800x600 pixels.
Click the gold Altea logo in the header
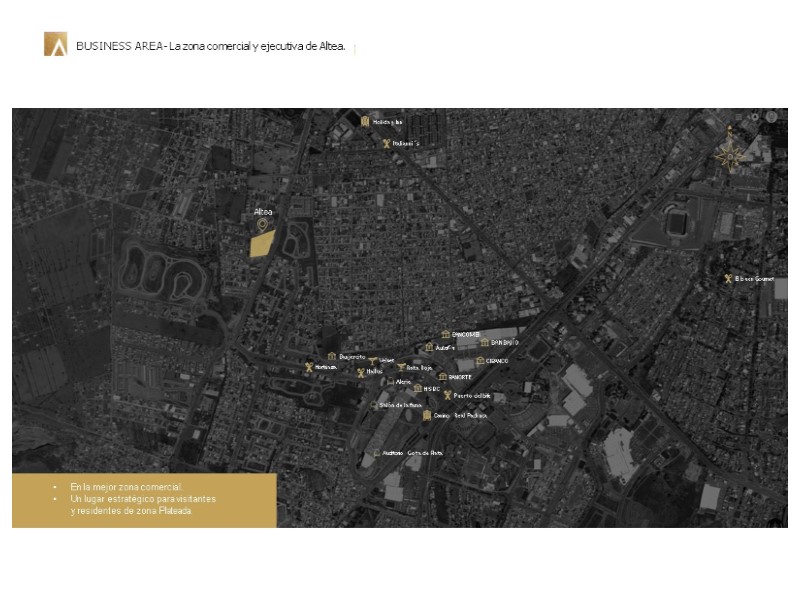point(54,45)
